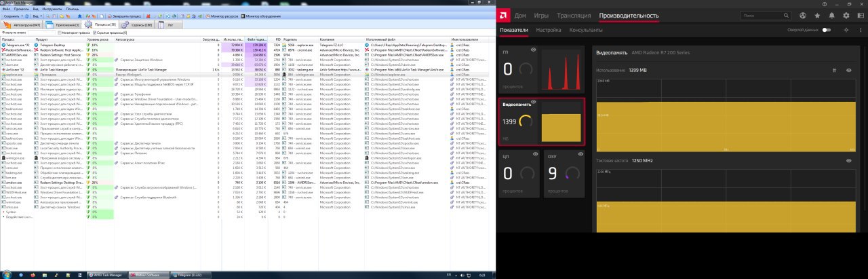This screenshot has height=279, width=868.
Task: Open the Игры tab in Radeon Software
Action: pyautogui.click(x=541, y=15)
